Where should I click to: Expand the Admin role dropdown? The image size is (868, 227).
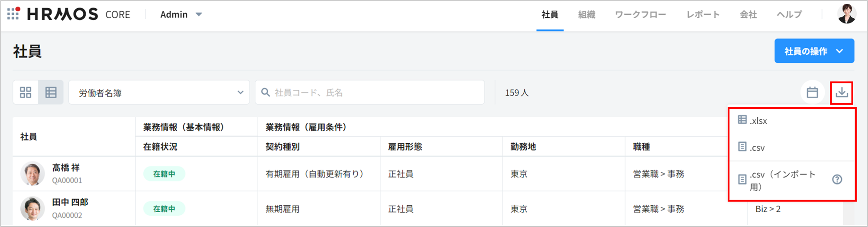(181, 14)
